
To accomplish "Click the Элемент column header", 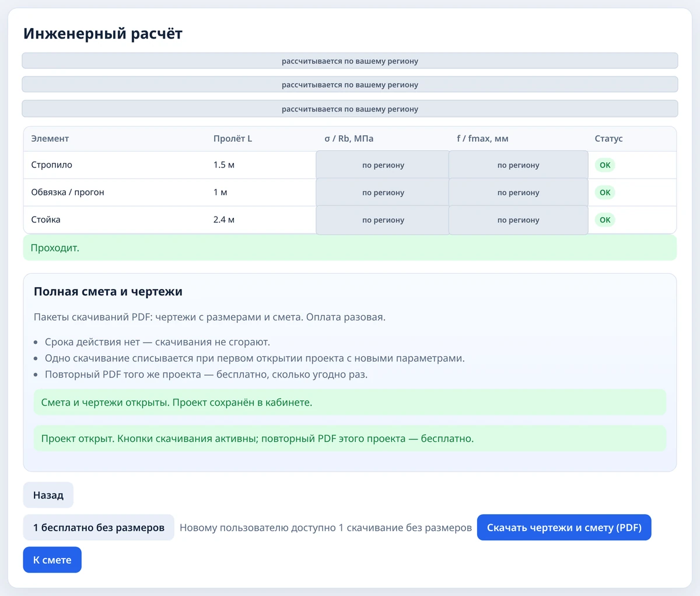I will [x=50, y=139].
